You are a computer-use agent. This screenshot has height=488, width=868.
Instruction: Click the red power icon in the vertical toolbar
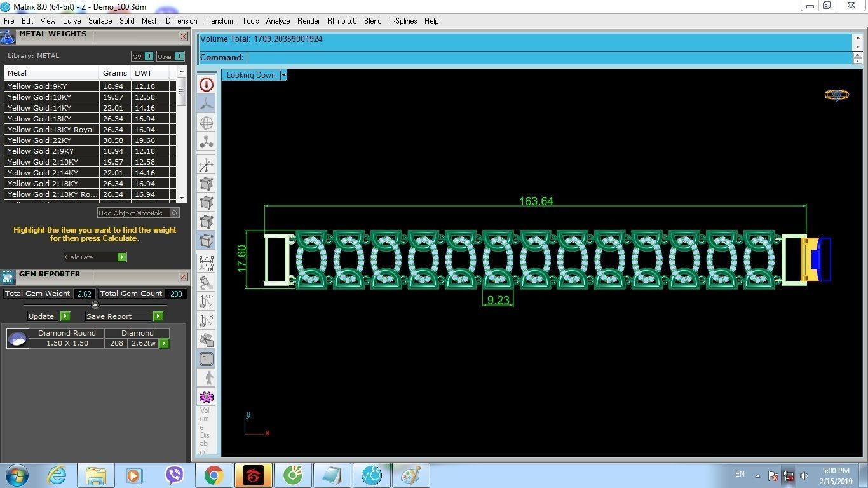pyautogui.click(x=207, y=85)
